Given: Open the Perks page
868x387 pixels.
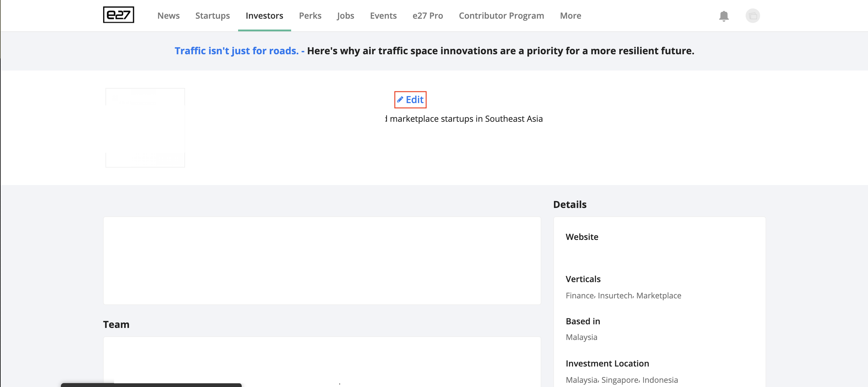Looking at the screenshot, I should coord(310,16).
